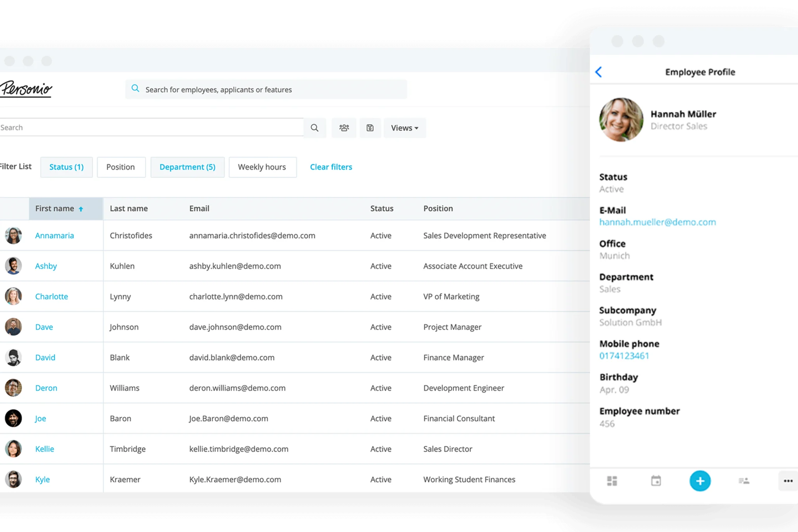Click the blue plus button
798x532 pixels.
(700, 481)
